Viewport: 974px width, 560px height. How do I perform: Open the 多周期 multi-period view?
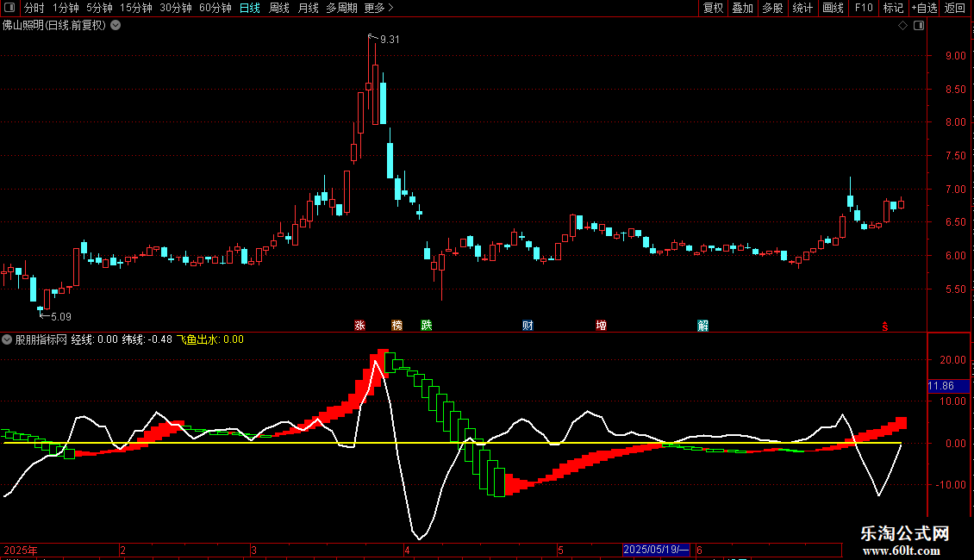click(341, 8)
